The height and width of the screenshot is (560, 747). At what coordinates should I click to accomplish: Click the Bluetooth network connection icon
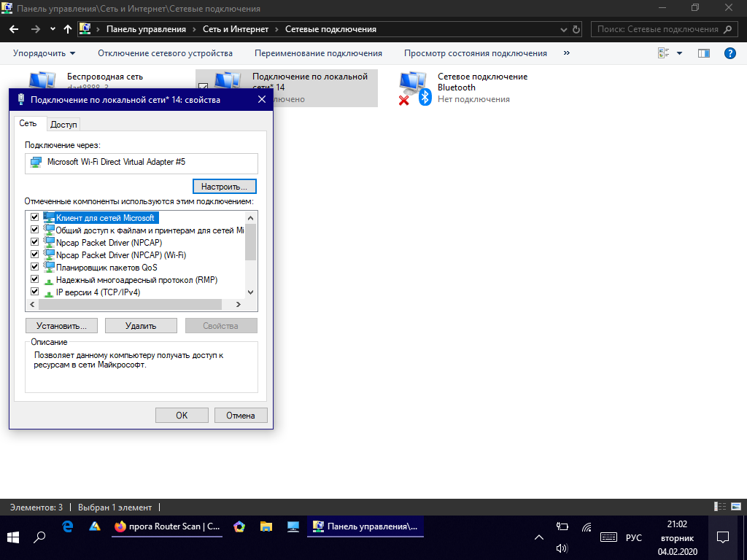[414, 87]
